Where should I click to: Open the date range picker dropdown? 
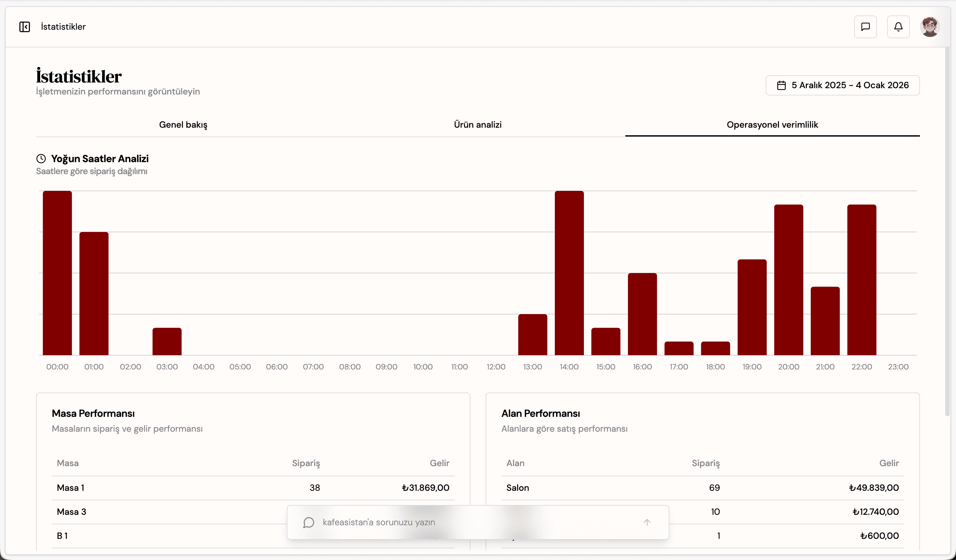(842, 85)
